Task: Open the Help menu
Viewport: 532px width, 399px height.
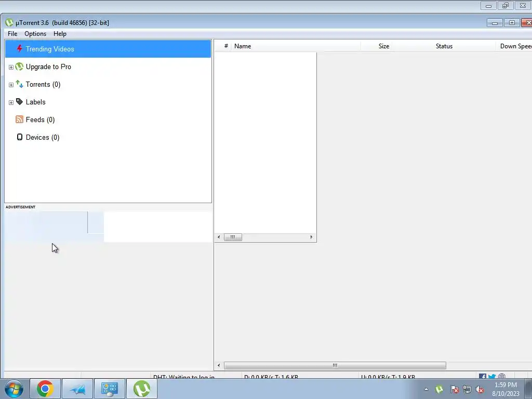Action: [60, 34]
